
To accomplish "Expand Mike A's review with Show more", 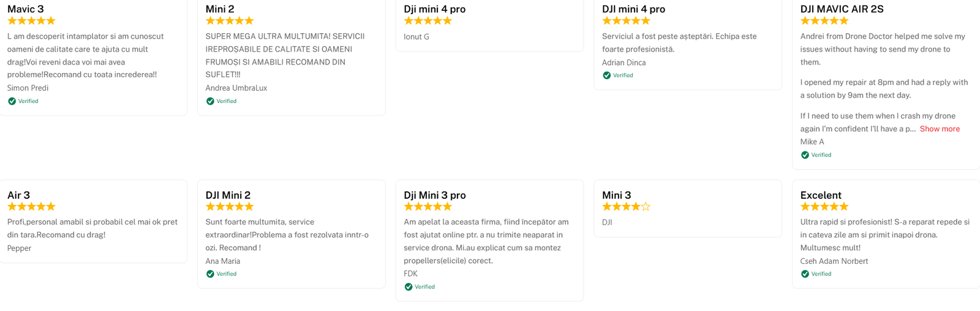I will tap(939, 129).
